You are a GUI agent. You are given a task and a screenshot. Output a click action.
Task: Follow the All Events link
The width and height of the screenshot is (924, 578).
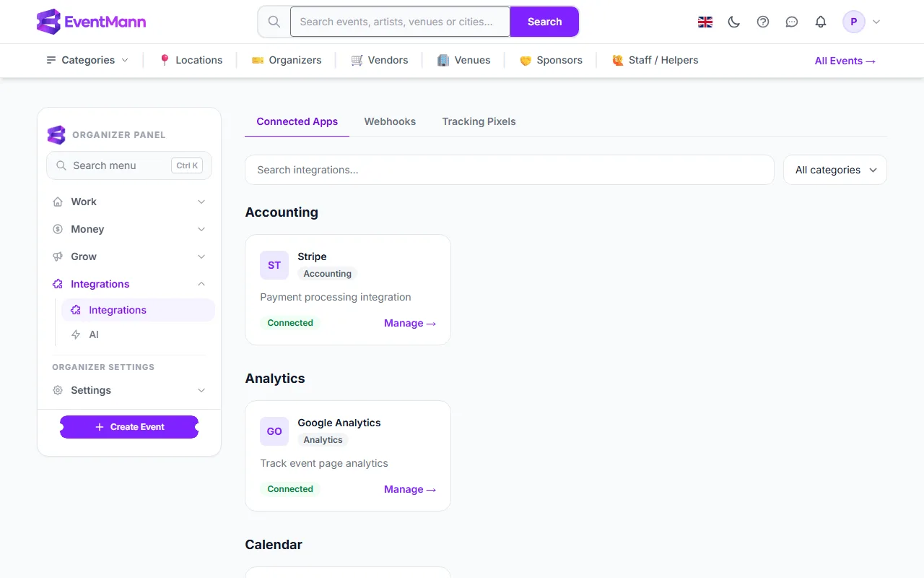(845, 61)
